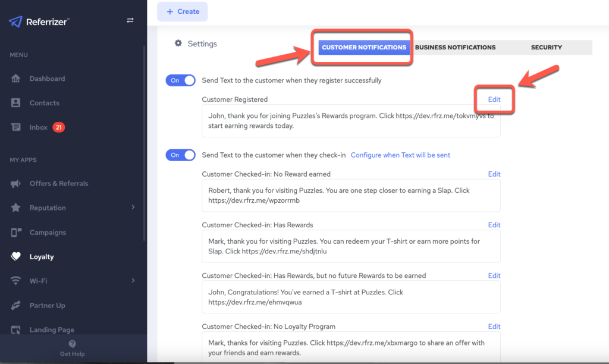The height and width of the screenshot is (364, 609).
Task: Disable text on customer registration toggle
Action: 180,80
